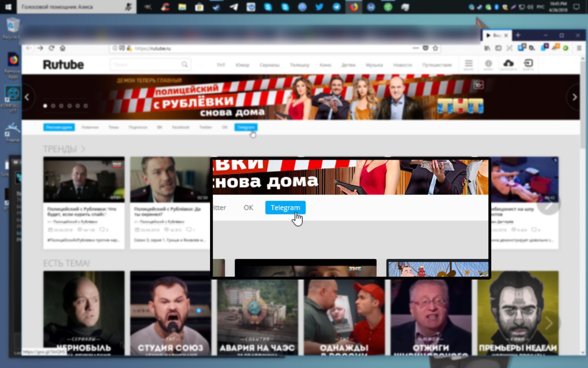The width and height of the screenshot is (588, 368).
Task: Open a new tab in the small background browser
Action: (518, 35)
